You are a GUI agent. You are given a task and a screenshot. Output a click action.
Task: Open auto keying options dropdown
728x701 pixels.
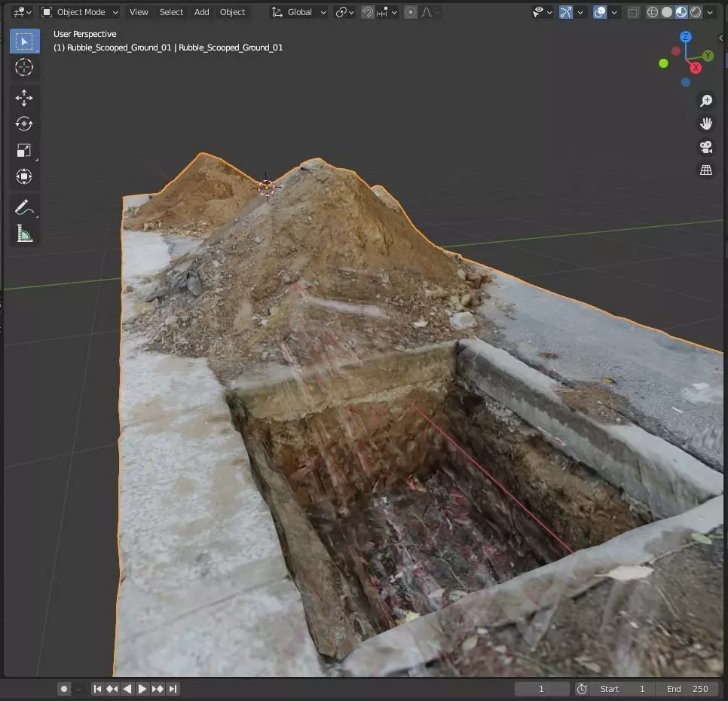pyautogui.click(x=78, y=689)
